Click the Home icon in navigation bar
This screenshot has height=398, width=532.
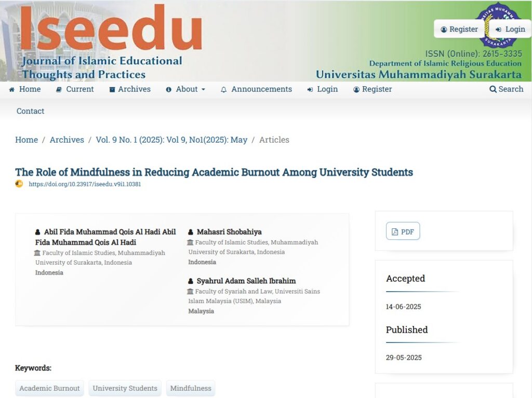pos(12,89)
